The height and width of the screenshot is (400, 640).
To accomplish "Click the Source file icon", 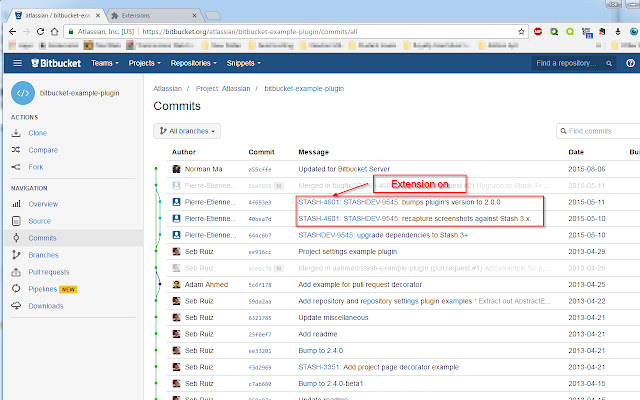I will click(x=16, y=221).
